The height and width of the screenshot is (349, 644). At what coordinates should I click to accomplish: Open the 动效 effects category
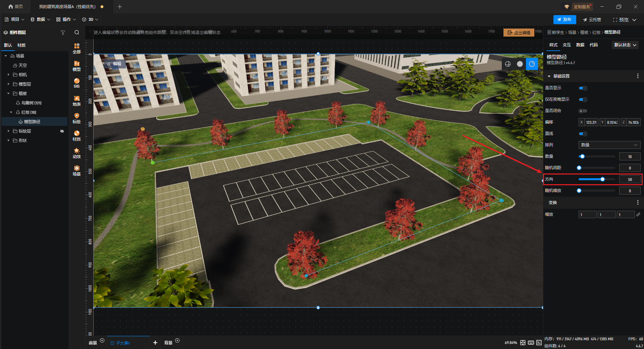coord(76,153)
